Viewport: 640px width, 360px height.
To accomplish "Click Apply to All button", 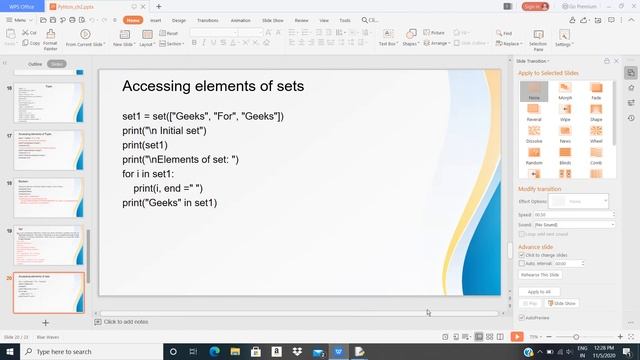I will point(539,292).
